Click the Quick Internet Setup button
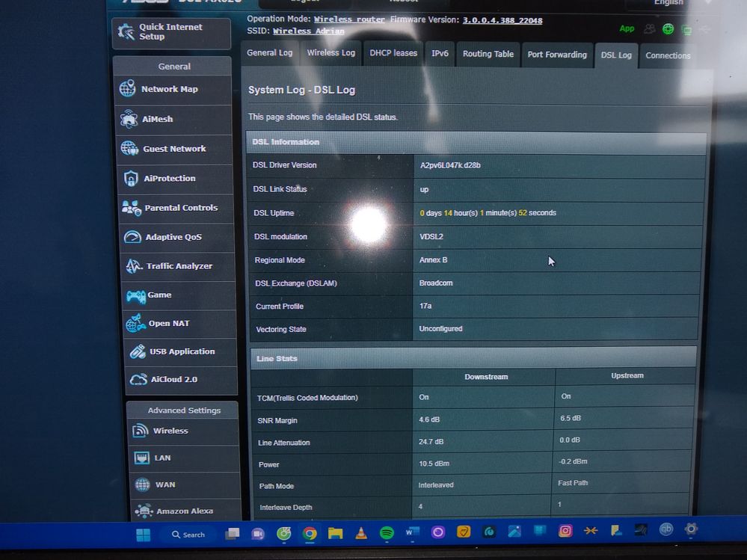The image size is (747, 560). point(170,32)
